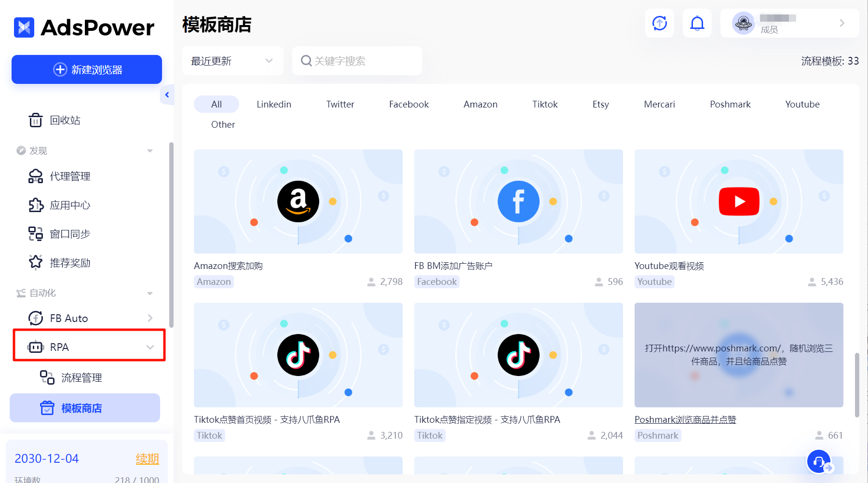This screenshot has height=483, width=868.
Task: Click the Facebook tag under FB BM template
Action: click(437, 282)
